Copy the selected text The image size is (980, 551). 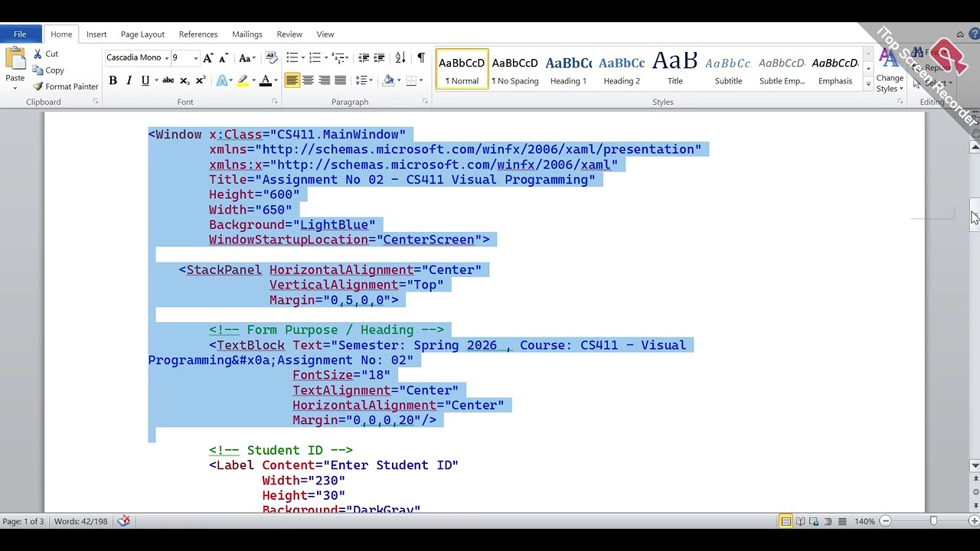[x=47, y=70]
